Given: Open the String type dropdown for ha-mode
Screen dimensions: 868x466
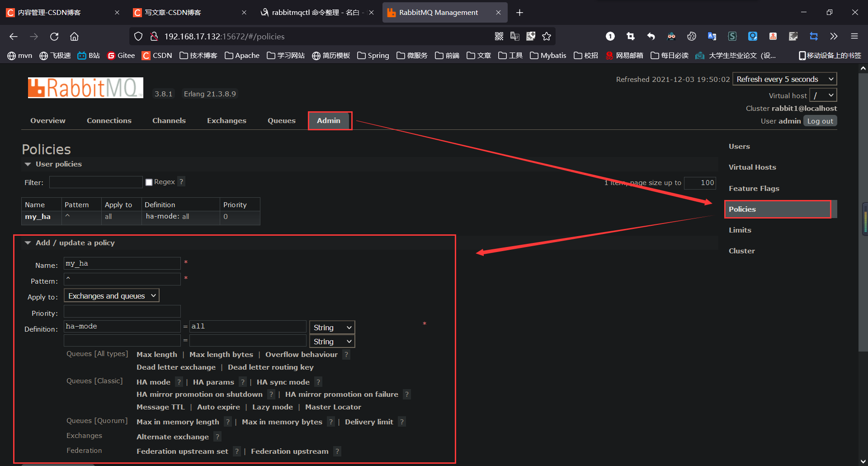Looking at the screenshot, I should 332,327.
